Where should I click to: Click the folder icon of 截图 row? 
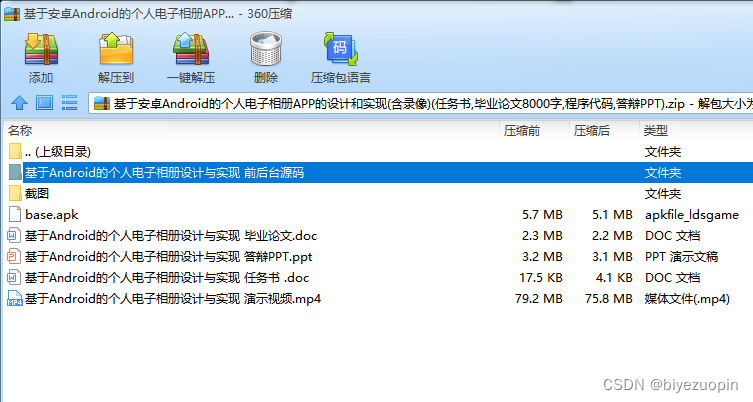click(x=15, y=193)
